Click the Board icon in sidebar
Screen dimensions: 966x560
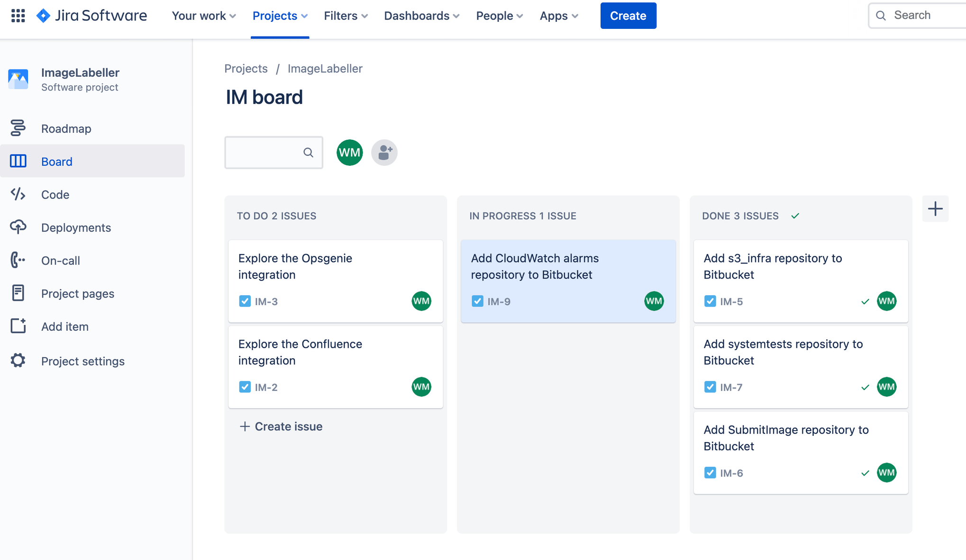click(18, 162)
